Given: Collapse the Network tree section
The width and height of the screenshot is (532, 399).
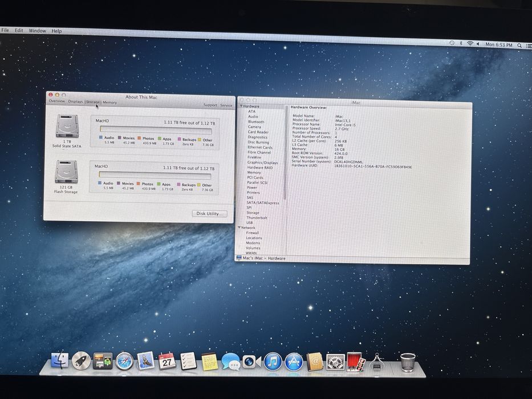Looking at the screenshot, I should [239, 227].
